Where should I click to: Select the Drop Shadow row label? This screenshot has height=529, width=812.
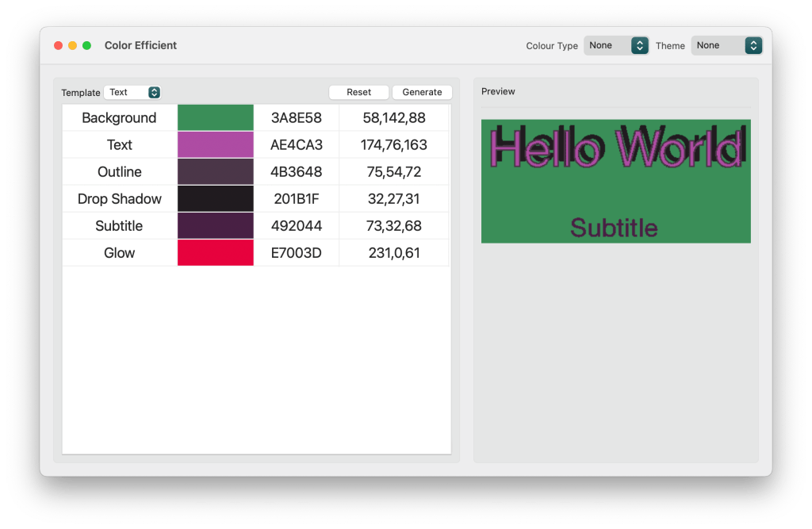click(x=120, y=199)
